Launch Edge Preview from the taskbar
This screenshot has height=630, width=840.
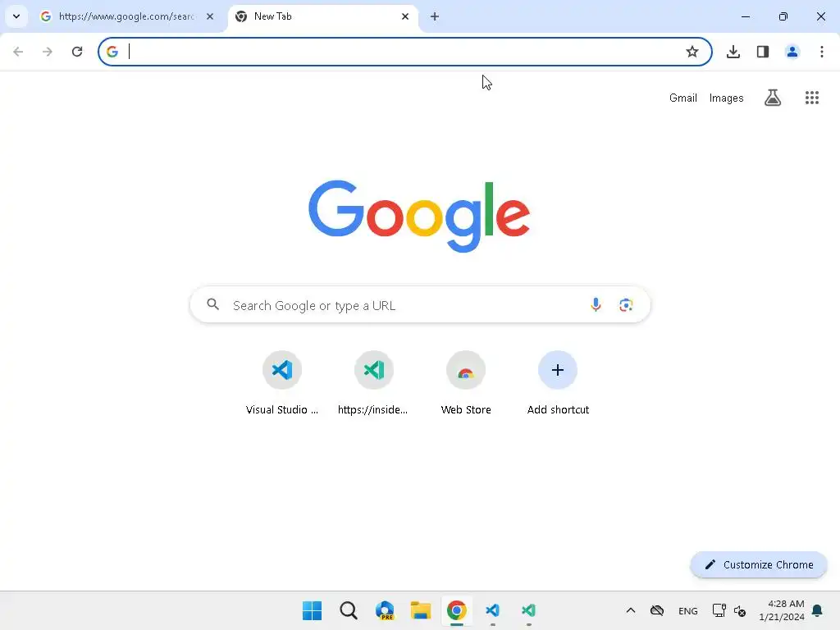(385, 610)
